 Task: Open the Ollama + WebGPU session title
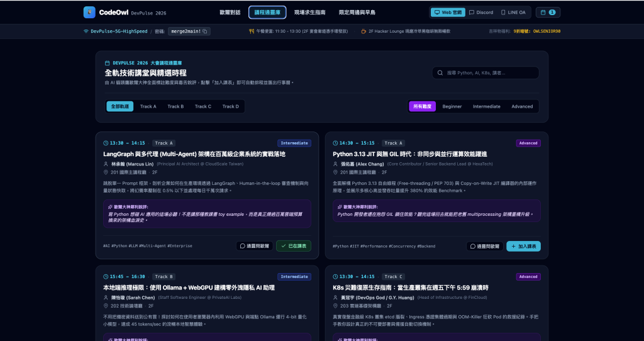[x=189, y=288]
